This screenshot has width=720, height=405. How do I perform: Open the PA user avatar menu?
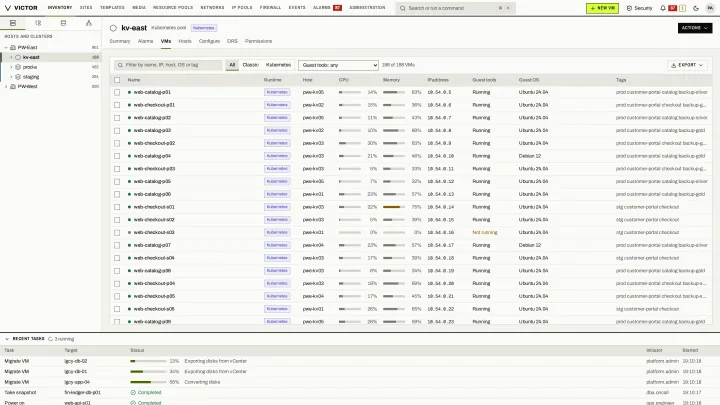point(710,8)
